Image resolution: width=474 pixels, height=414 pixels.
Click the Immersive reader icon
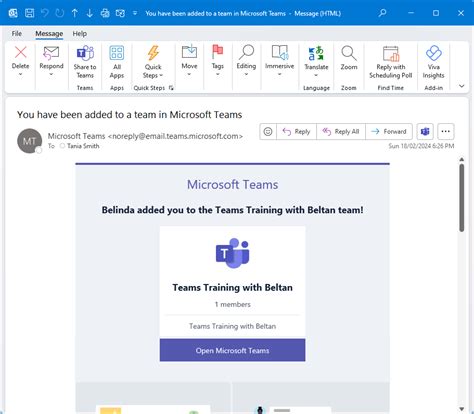coord(280,52)
